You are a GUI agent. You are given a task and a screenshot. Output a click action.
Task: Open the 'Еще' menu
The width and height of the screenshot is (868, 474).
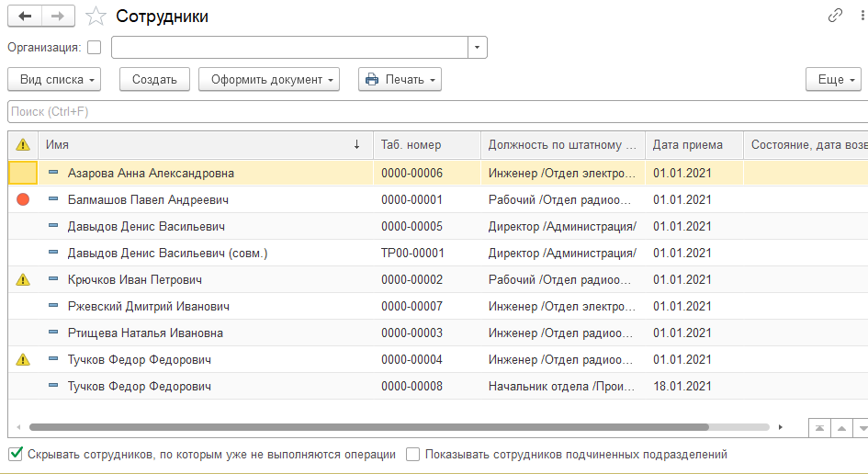(x=833, y=80)
